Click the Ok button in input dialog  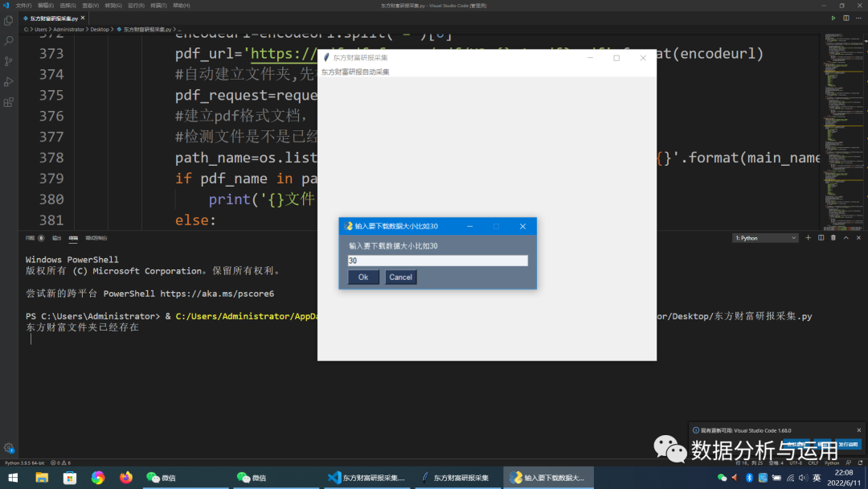point(363,277)
